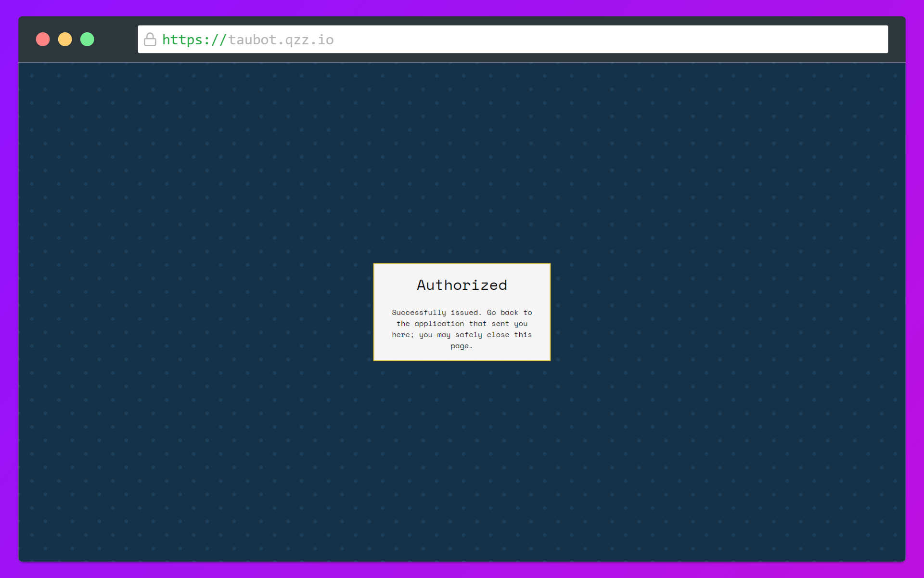Click the Authorized heading on the card

[462, 285]
